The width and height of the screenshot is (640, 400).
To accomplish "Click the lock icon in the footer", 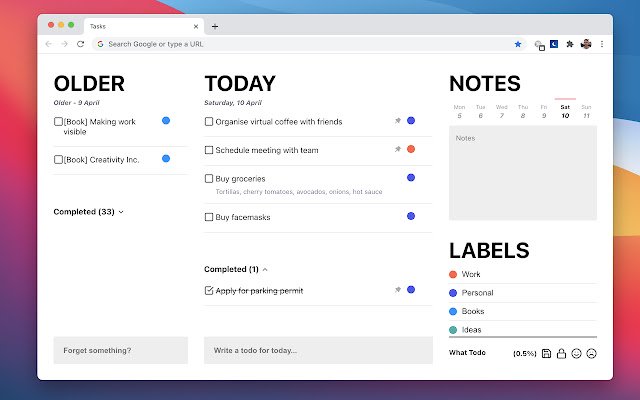I will (561, 353).
